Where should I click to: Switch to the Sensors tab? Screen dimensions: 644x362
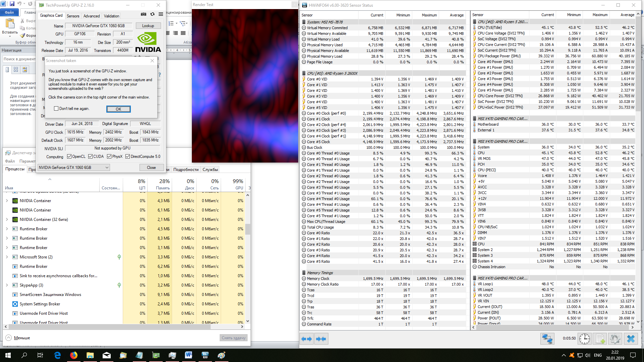[x=73, y=16]
